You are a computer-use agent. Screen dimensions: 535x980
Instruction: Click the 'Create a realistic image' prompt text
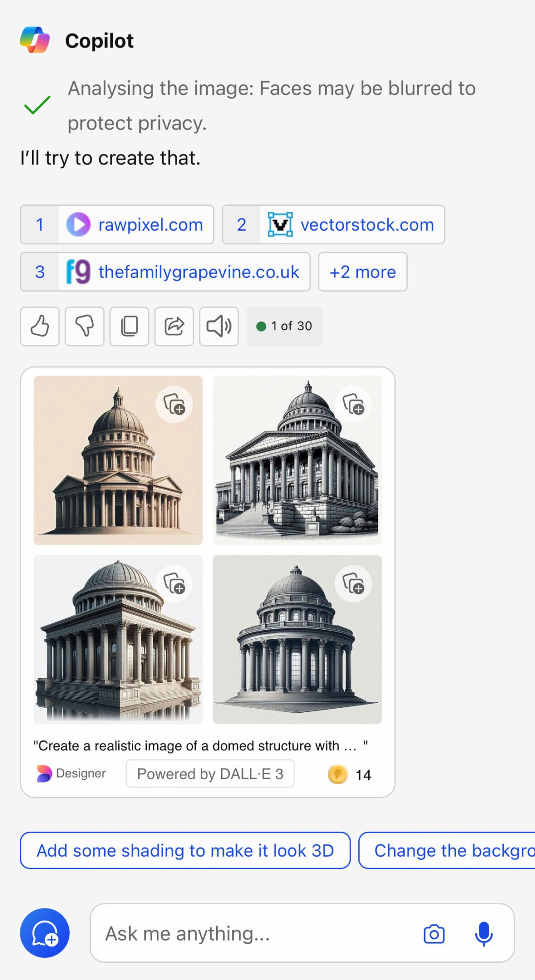pos(201,746)
